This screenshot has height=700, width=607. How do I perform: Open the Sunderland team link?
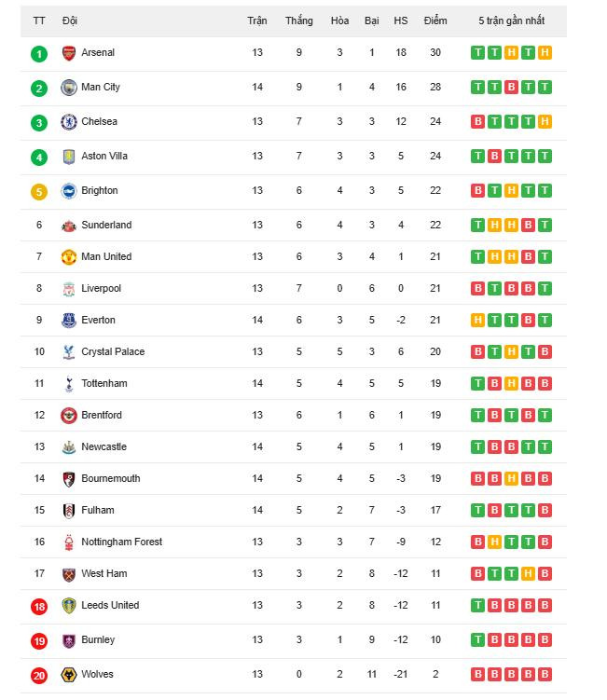point(106,226)
